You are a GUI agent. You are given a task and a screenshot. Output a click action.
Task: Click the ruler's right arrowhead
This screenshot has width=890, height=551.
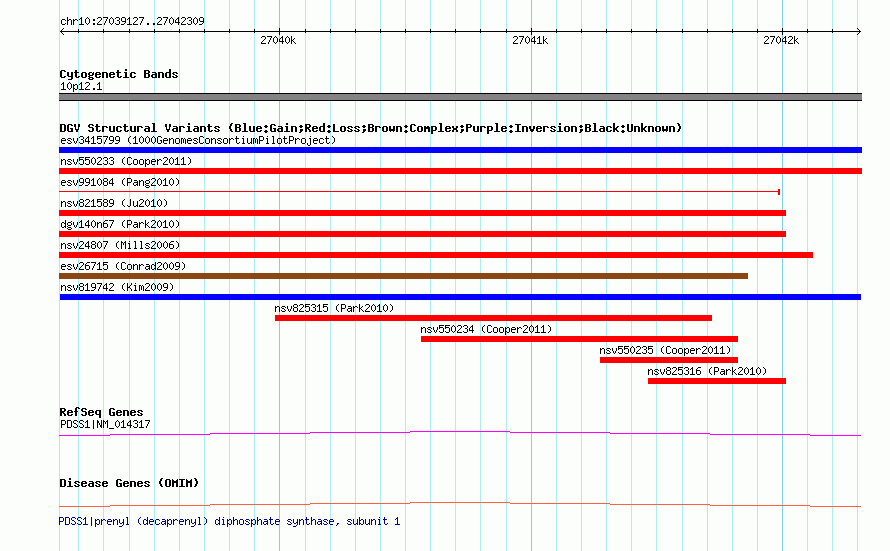tap(859, 32)
